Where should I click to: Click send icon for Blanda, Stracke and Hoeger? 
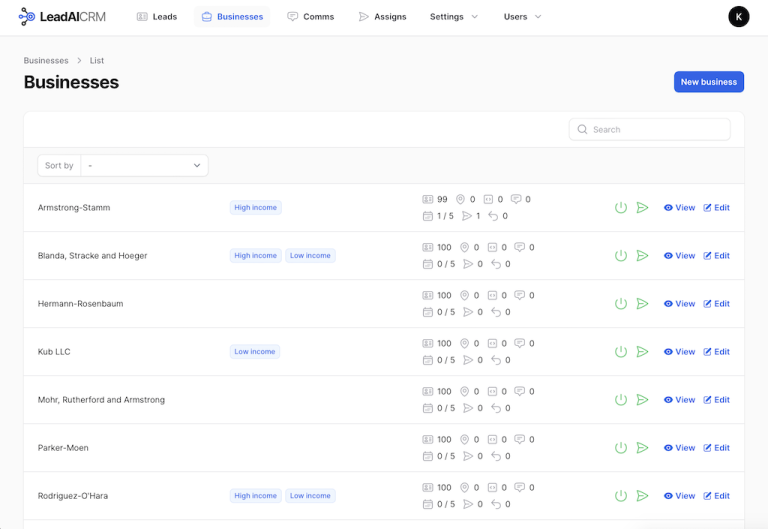(642, 256)
